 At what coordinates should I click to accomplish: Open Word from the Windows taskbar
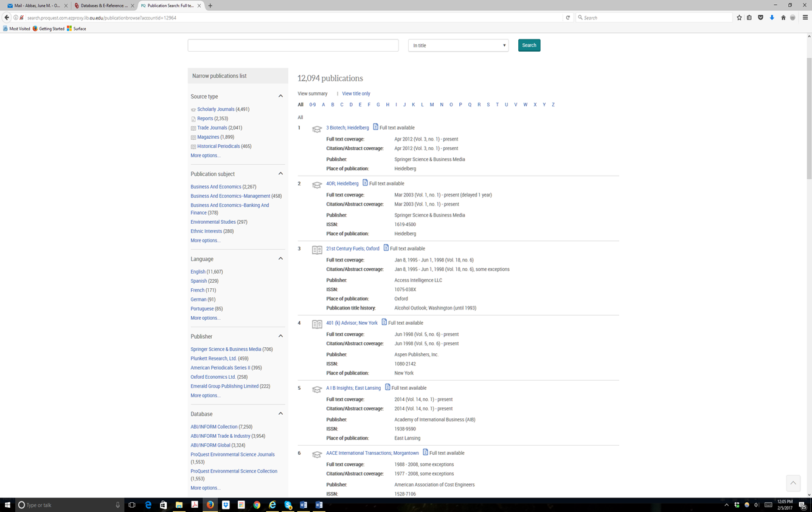pyautogui.click(x=304, y=505)
